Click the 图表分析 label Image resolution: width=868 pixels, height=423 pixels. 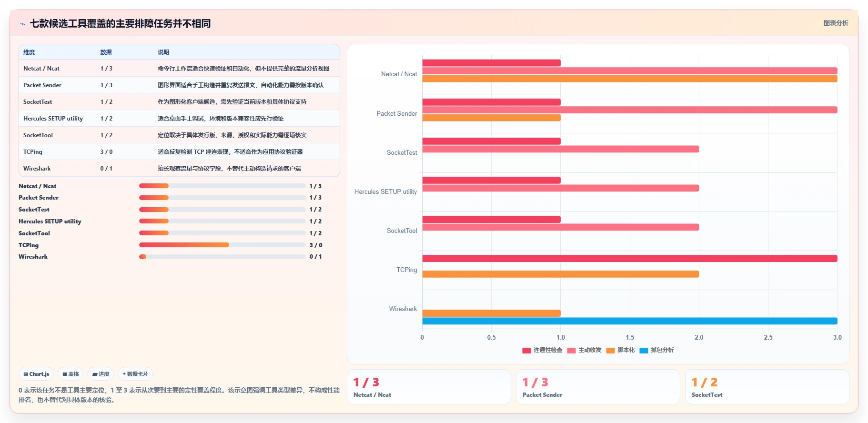(836, 23)
